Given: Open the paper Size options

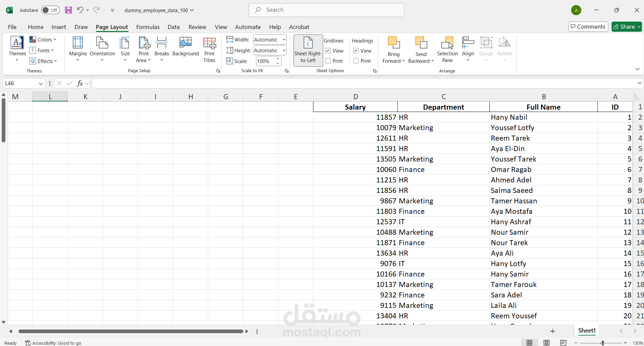Looking at the screenshot, I should pos(125,49).
